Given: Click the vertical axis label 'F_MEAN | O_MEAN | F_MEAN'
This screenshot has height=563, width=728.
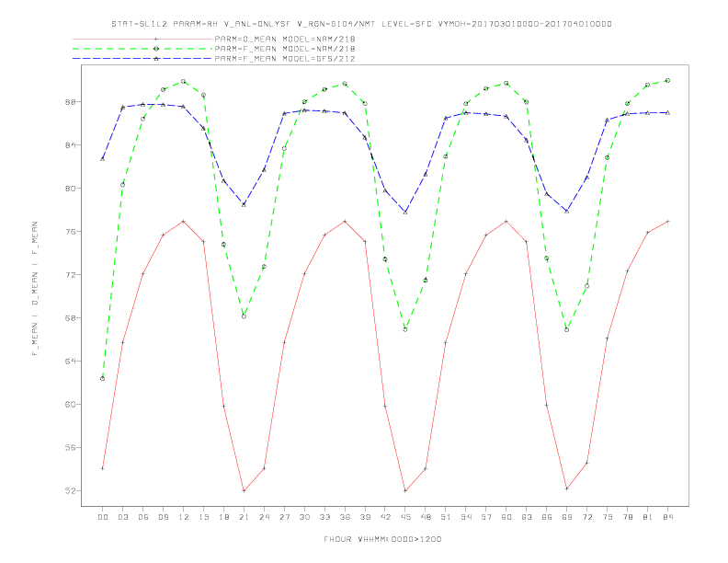Looking at the screenshot, I should coord(35,289).
